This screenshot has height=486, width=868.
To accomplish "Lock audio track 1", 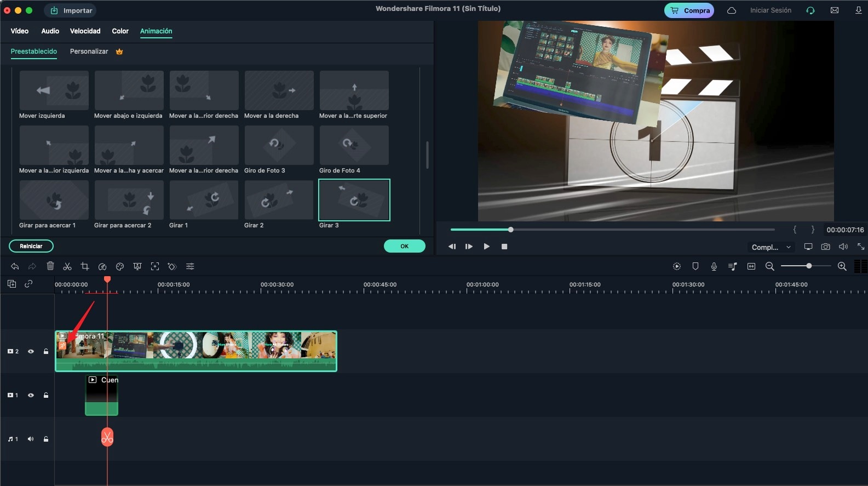I will [46, 439].
